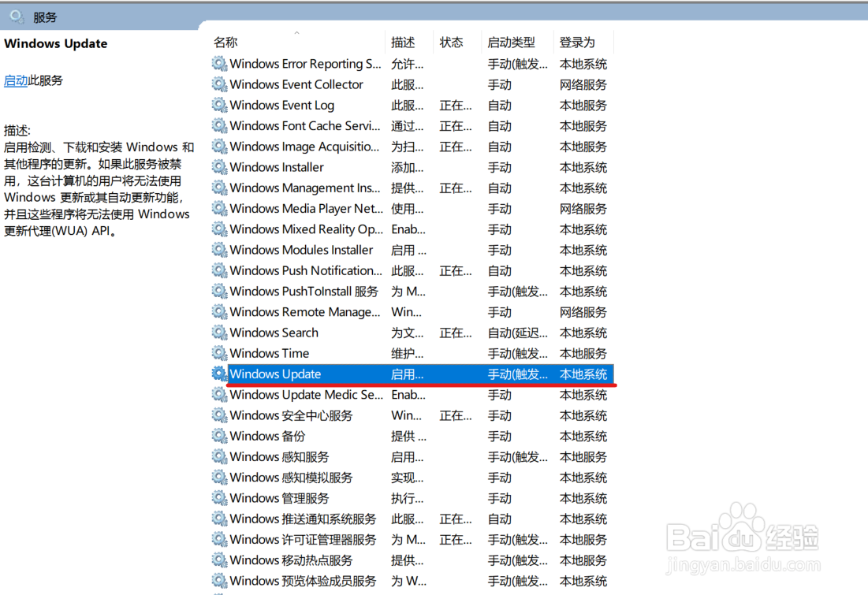Click the 启动 link to start service
The image size is (868, 595).
16,80
